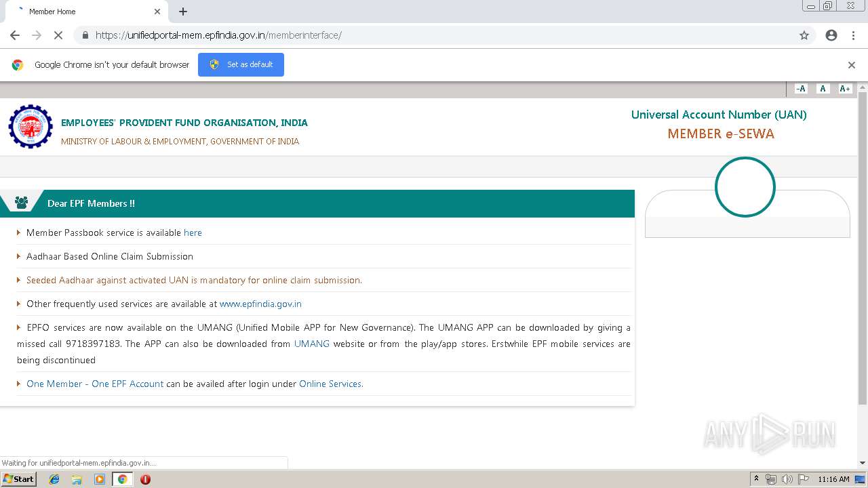Open a new tab with plus
This screenshot has width=868, height=488.
[x=183, y=12]
